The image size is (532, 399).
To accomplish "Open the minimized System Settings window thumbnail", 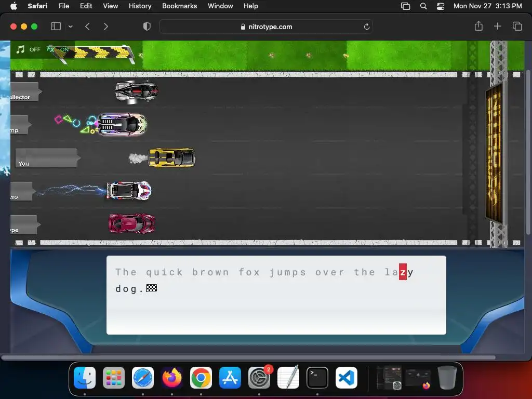I will pyautogui.click(x=389, y=378).
